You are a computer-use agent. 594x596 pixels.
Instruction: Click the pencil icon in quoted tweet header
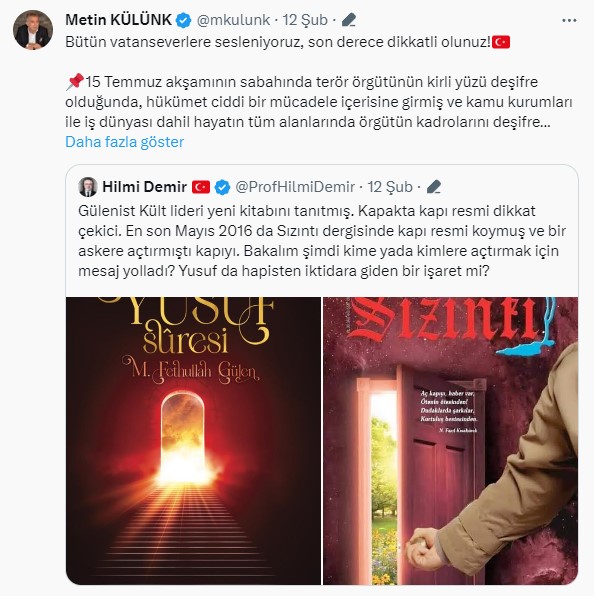(x=434, y=187)
